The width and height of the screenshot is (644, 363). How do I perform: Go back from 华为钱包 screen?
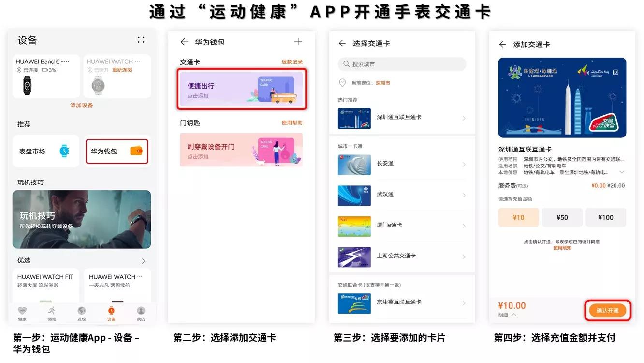click(184, 42)
